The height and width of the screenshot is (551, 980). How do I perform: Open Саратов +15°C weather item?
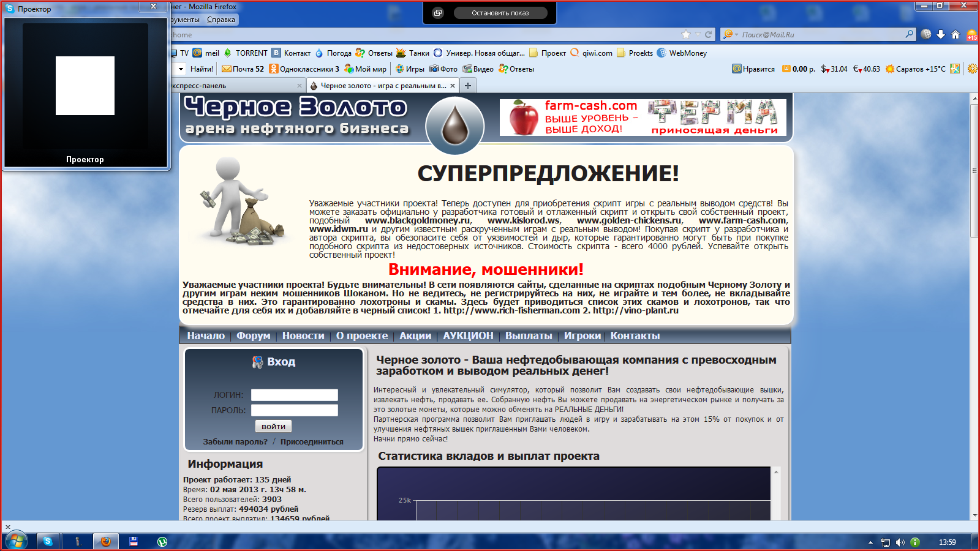click(x=916, y=69)
